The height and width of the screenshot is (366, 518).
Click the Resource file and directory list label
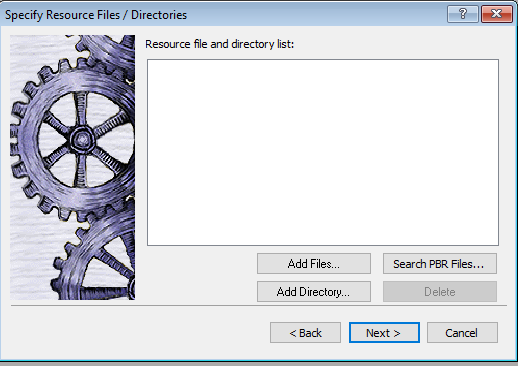point(220,44)
